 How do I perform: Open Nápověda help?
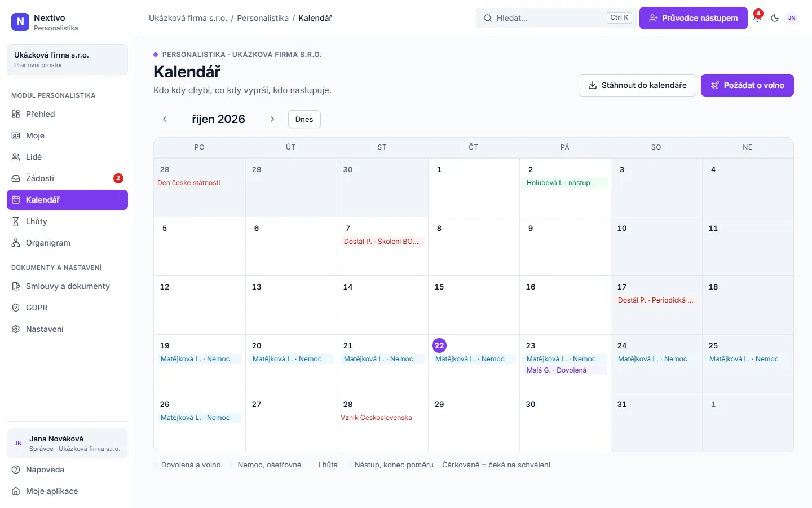click(67, 470)
